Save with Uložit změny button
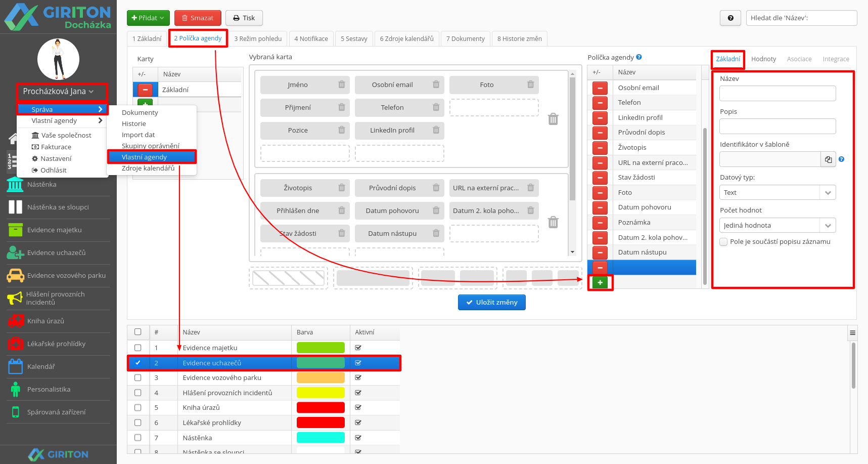The height and width of the screenshot is (464, 868). [491, 302]
